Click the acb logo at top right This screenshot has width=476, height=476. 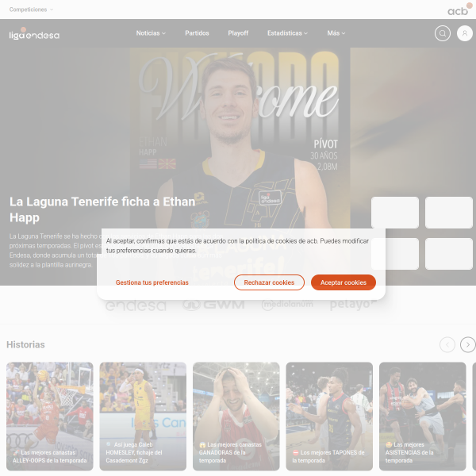[459, 10]
